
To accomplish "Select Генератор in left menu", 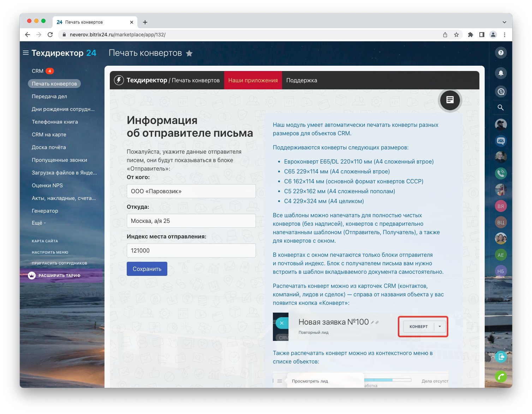I will click(x=45, y=211).
